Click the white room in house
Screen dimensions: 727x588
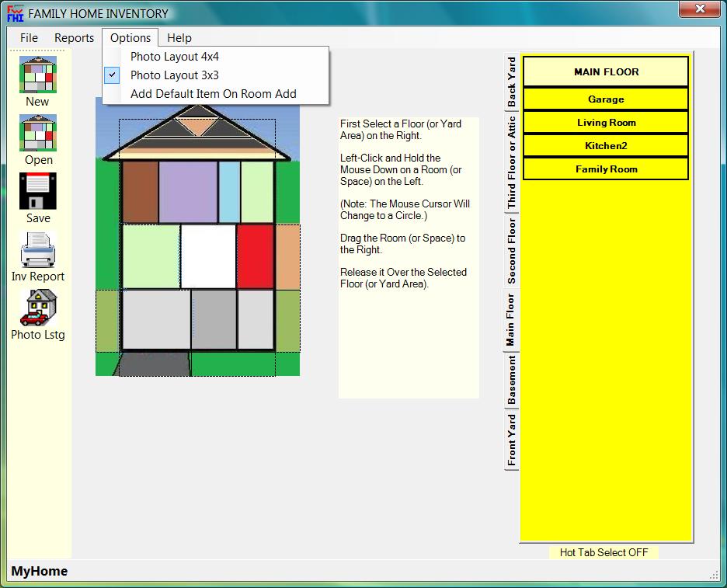pos(208,256)
